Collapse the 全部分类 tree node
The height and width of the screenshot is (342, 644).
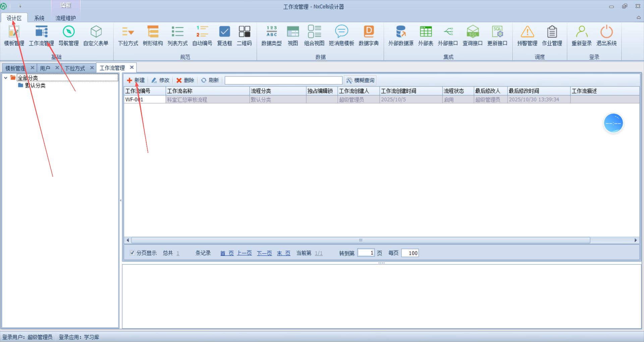click(x=6, y=78)
